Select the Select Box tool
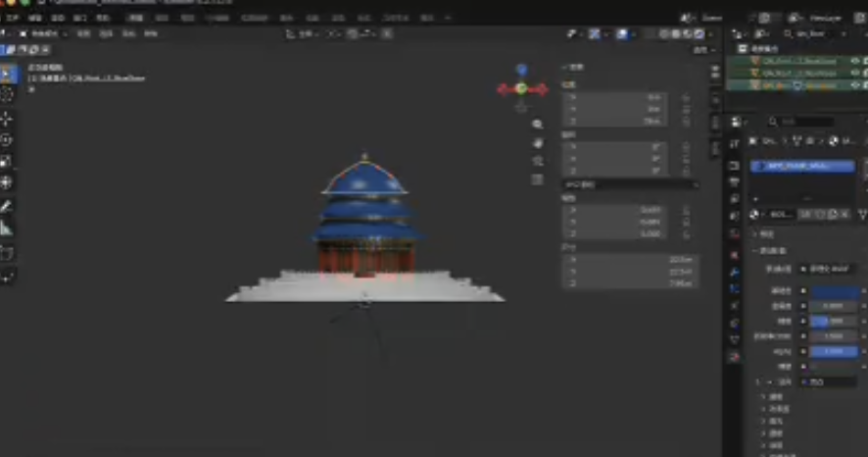 (7, 74)
